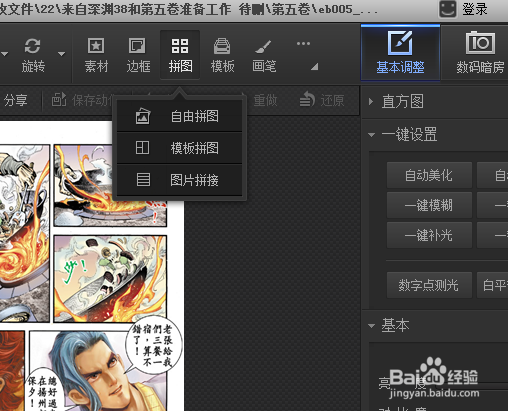The height and width of the screenshot is (411, 508).
Task: Click the 旋转 rotate tool icon
Action: coord(33,46)
